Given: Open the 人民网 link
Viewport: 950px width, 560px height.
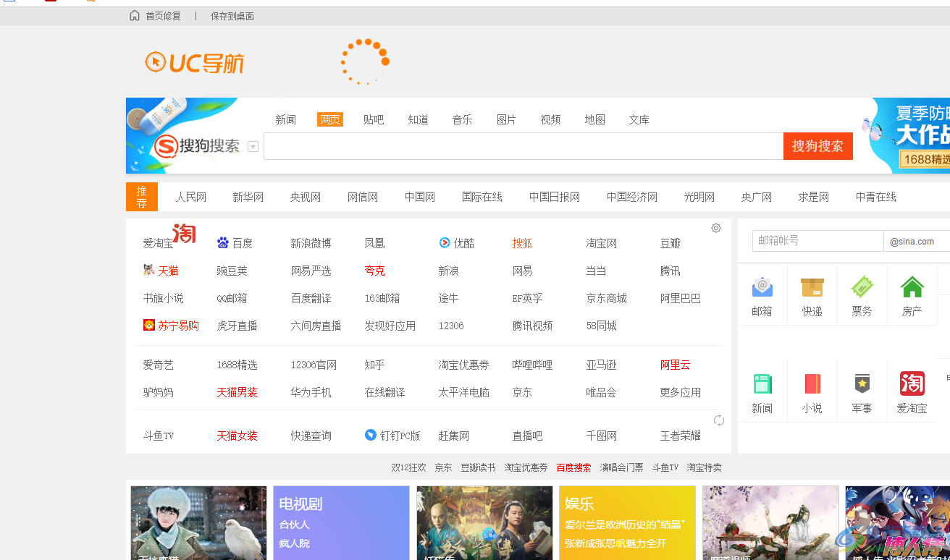Looking at the screenshot, I should [x=191, y=197].
